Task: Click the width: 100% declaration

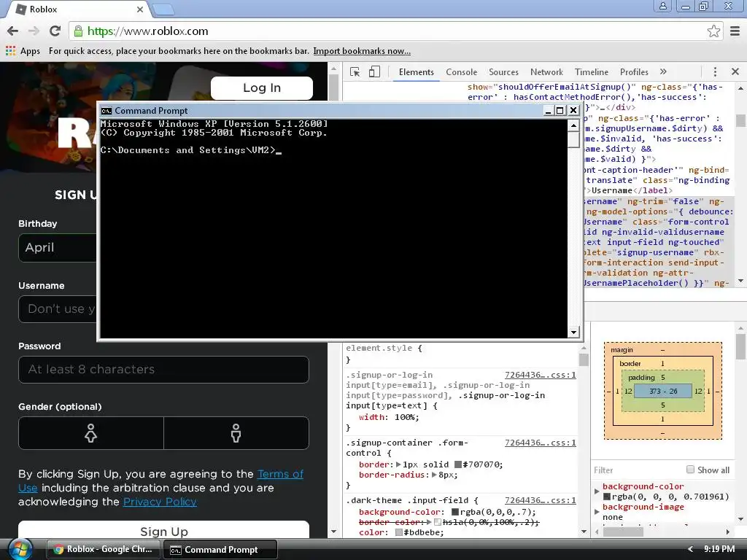Action: click(389, 417)
